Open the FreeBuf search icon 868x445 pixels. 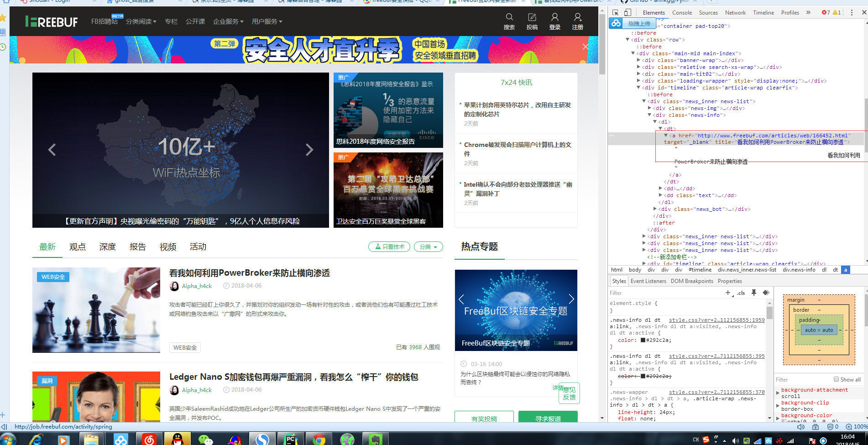click(509, 17)
